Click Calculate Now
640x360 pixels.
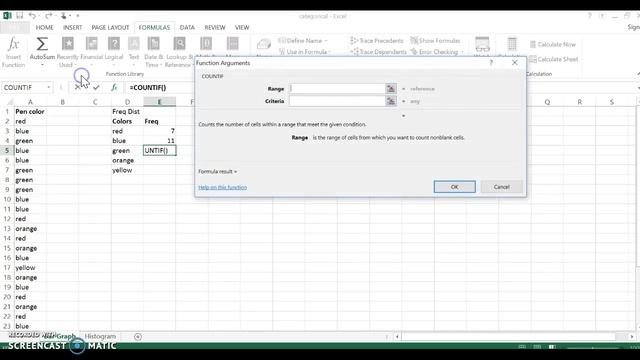pos(553,44)
